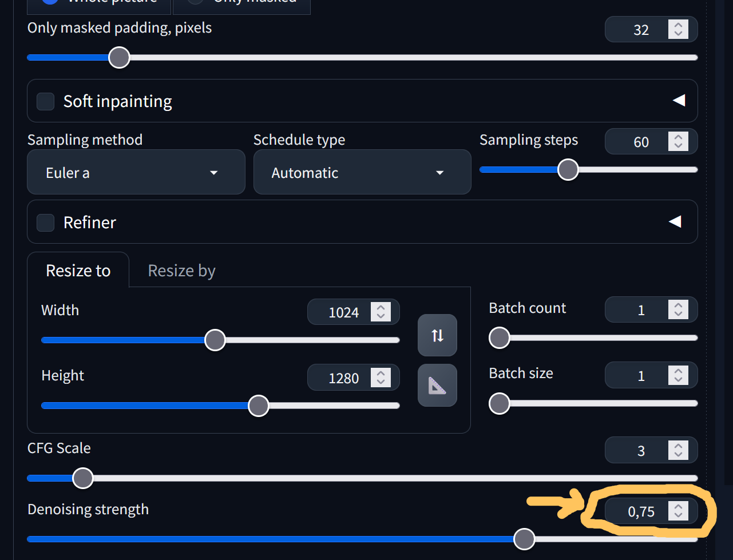Click the Sampling steps stepper arrows
The width and height of the screenshot is (733, 560).
[x=678, y=142]
